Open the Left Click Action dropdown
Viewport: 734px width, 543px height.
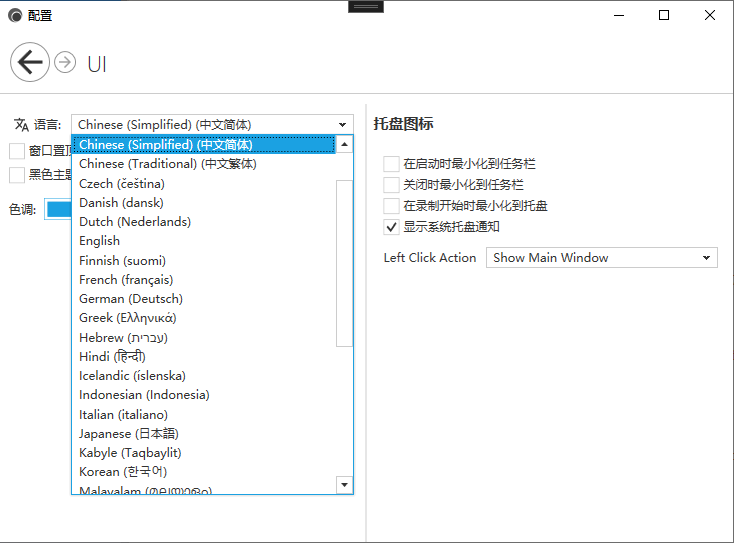pyautogui.click(x=601, y=258)
